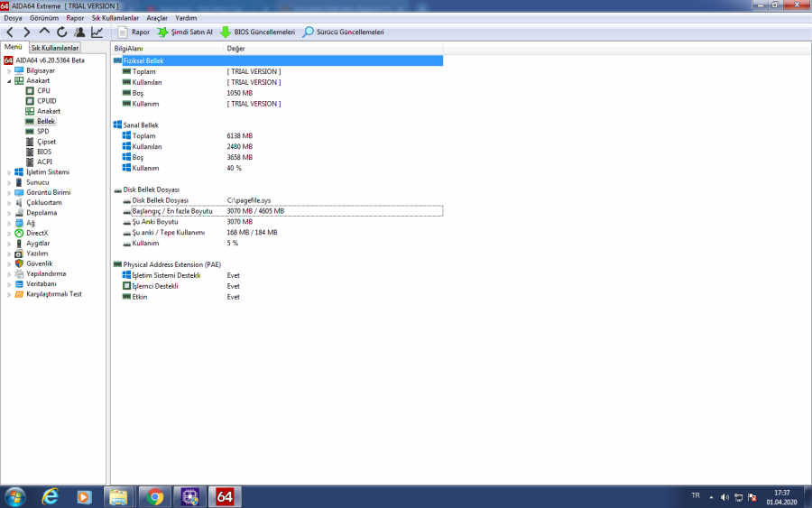Click the up-level arrow toolbar icon
The width and height of the screenshot is (812, 508).
pyautogui.click(x=44, y=32)
